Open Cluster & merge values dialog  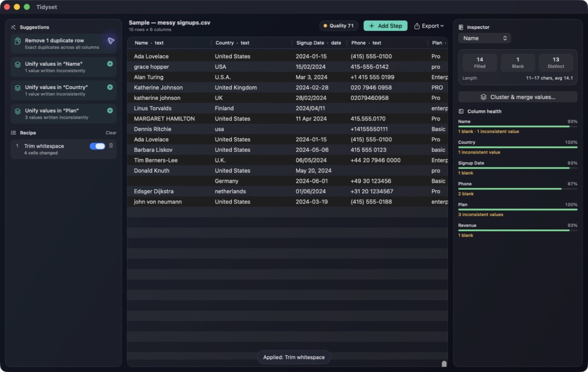pyautogui.click(x=517, y=97)
